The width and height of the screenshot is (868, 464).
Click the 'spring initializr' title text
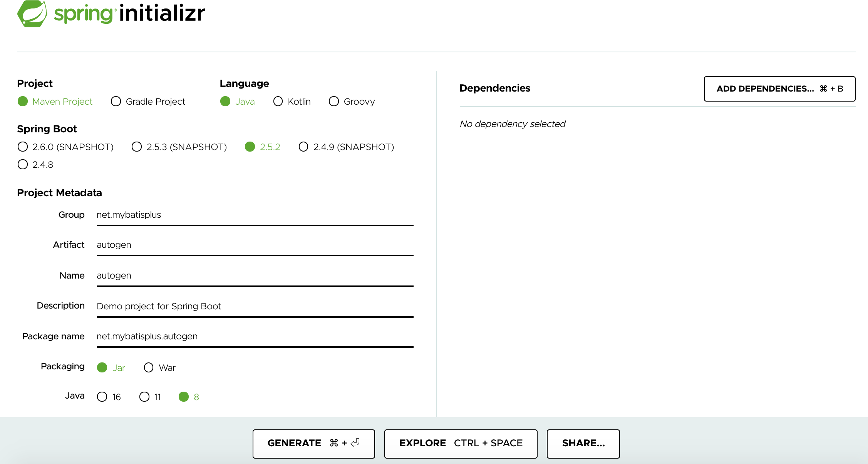click(x=130, y=13)
